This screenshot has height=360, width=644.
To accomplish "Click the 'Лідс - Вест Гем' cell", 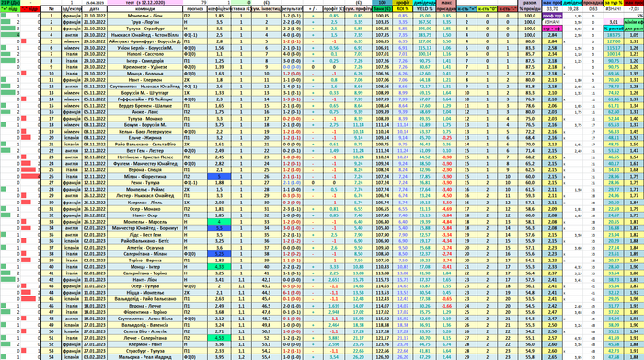I will pos(145,235).
